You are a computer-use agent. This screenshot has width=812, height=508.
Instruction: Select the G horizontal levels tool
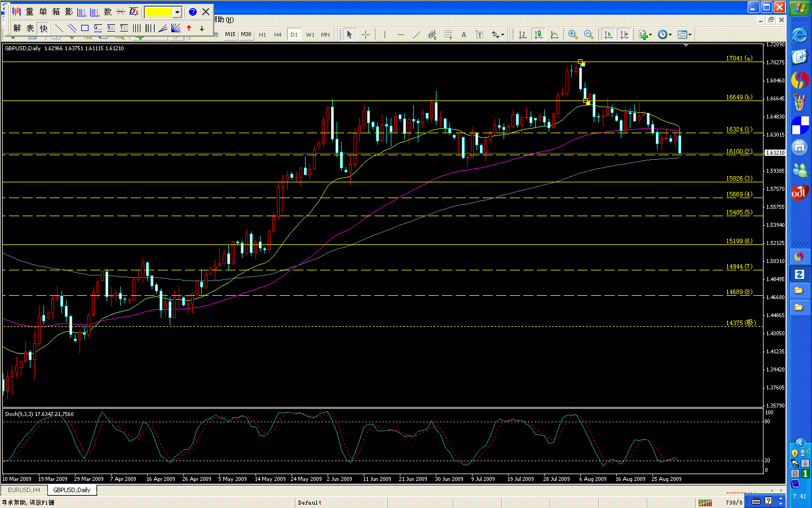click(98, 28)
